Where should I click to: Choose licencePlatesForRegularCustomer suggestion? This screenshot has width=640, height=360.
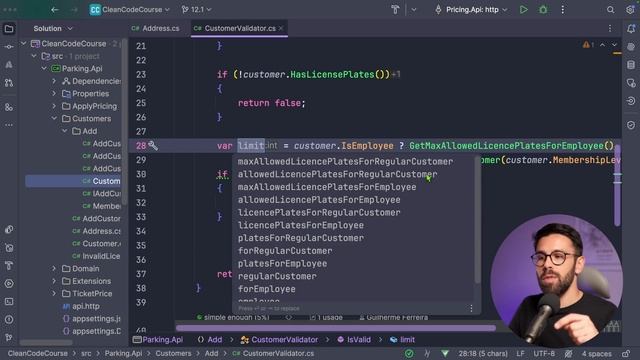click(319, 213)
